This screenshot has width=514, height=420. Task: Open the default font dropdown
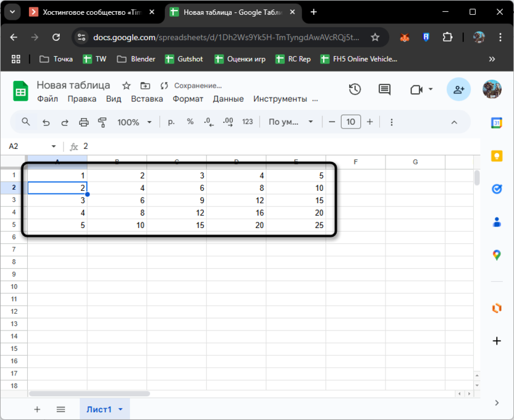(290, 122)
